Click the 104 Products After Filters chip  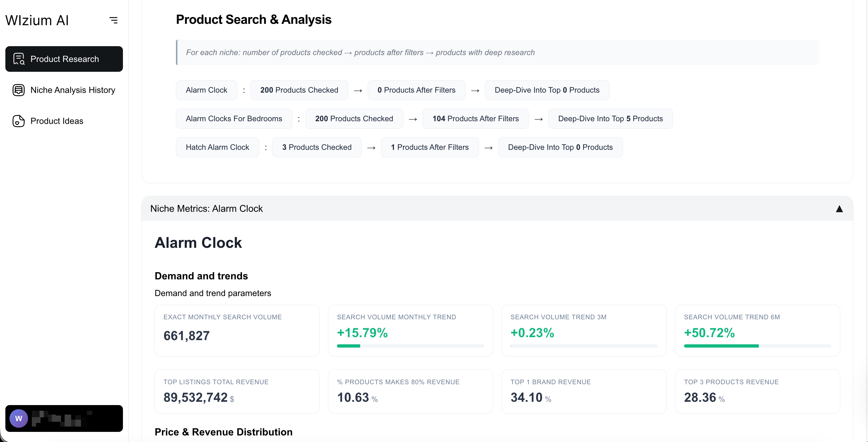pyautogui.click(x=475, y=119)
